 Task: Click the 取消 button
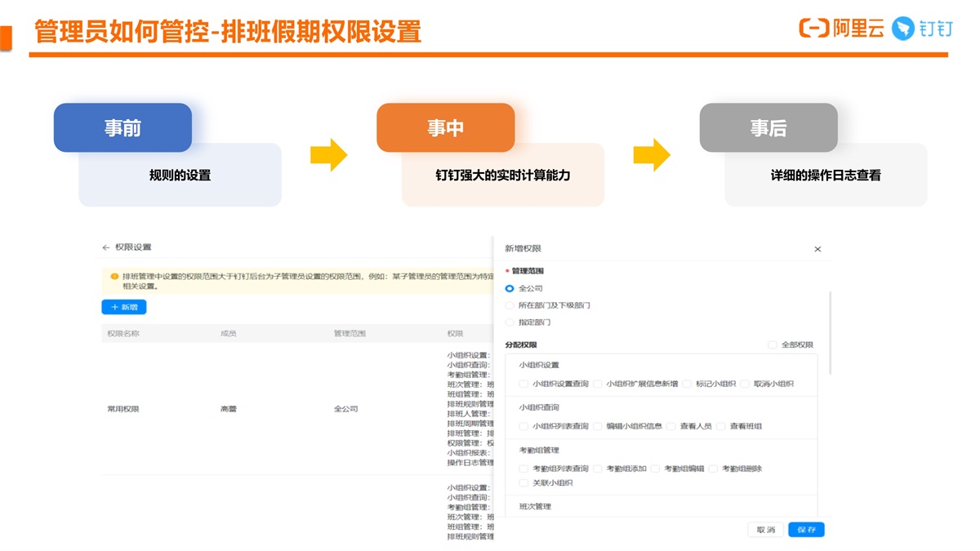click(765, 530)
